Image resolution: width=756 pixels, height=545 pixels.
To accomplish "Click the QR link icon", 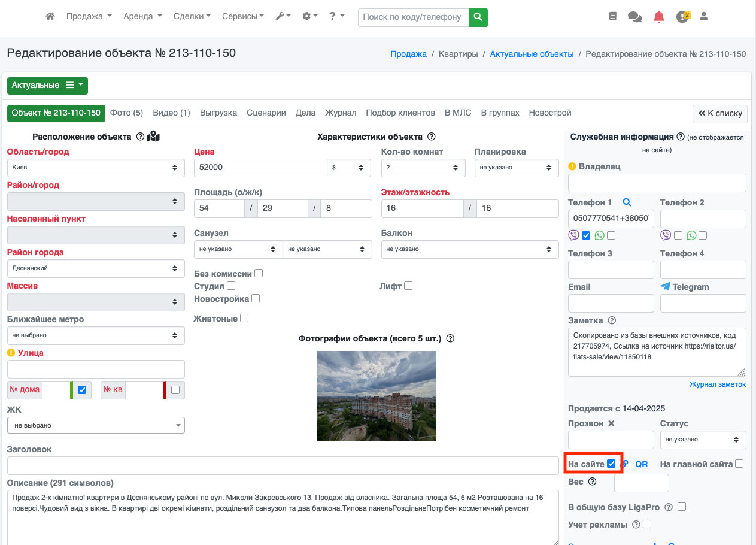I will [641, 464].
